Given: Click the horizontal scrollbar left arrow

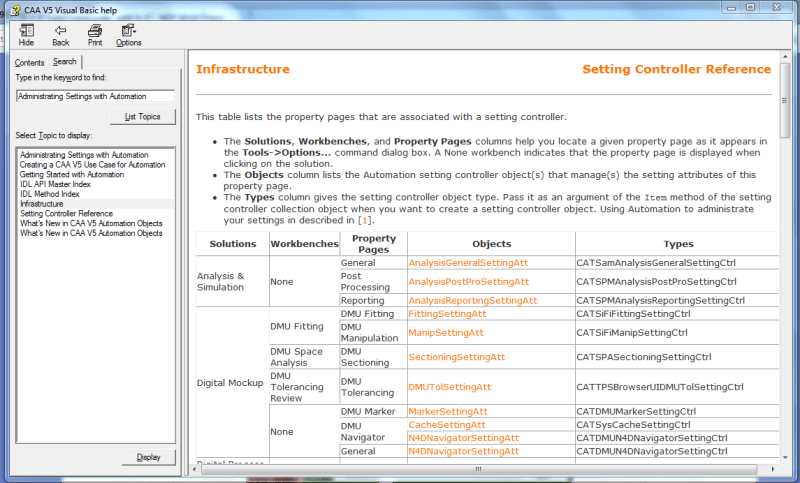Looking at the screenshot, I should click(194, 469).
